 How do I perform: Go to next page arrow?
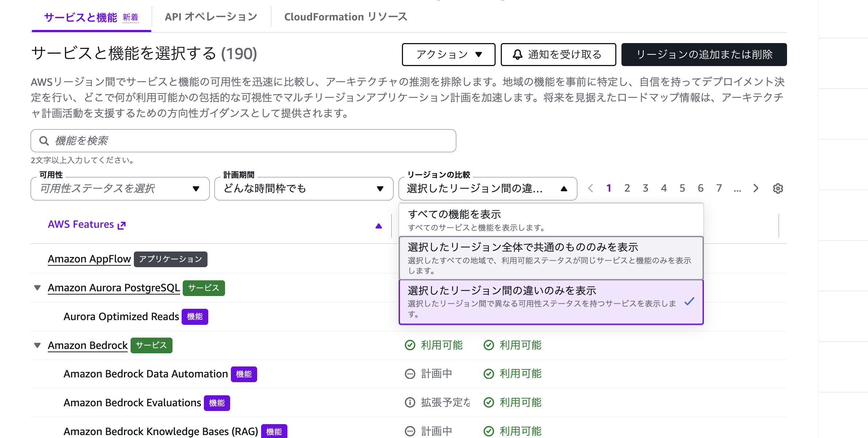756,188
